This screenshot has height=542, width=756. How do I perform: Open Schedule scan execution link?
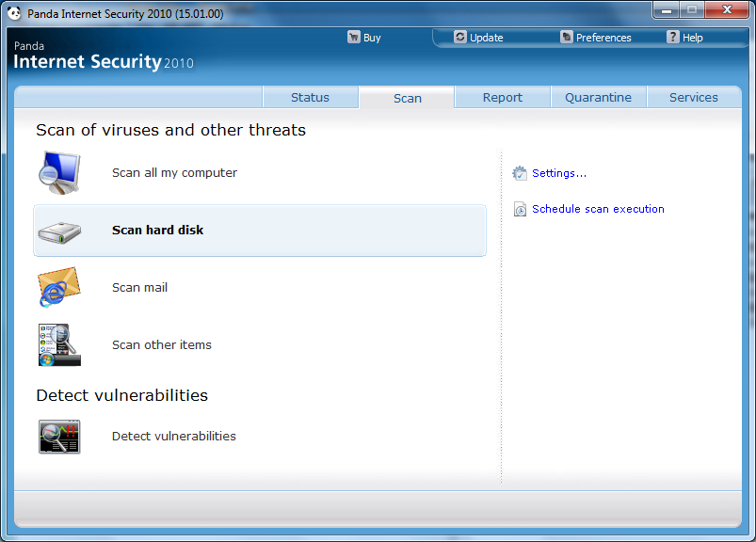pyautogui.click(x=598, y=209)
